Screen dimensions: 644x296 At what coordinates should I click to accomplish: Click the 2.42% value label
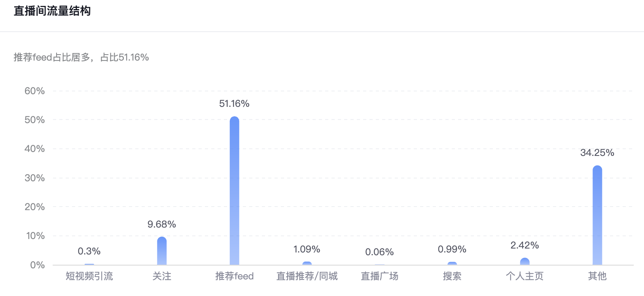(525, 245)
